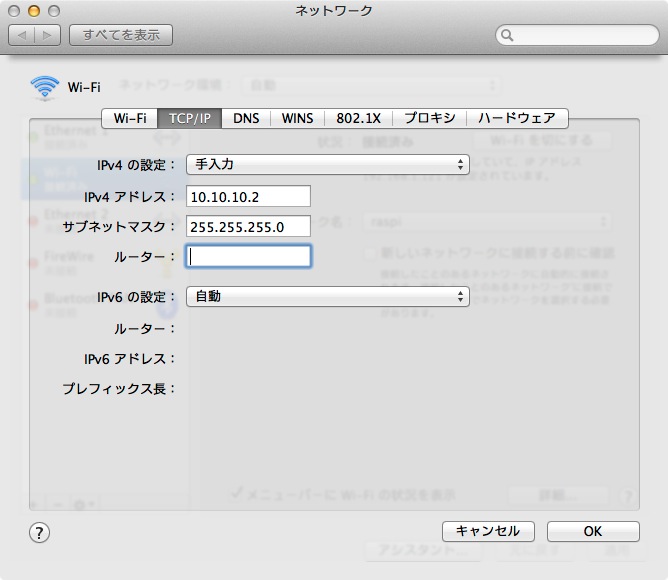Click the すべてを表示 button

coord(121,35)
